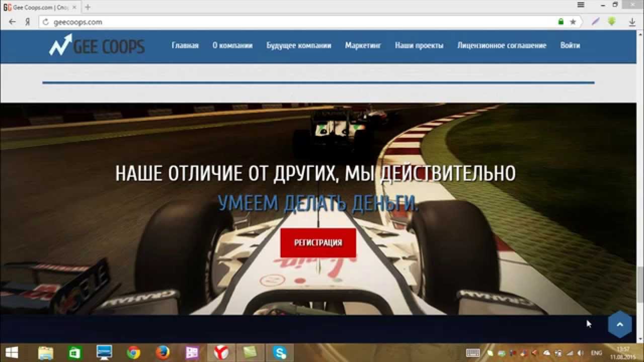The height and width of the screenshot is (362, 644).
Task: Open the О компании menu item
Action: (232, 45)
